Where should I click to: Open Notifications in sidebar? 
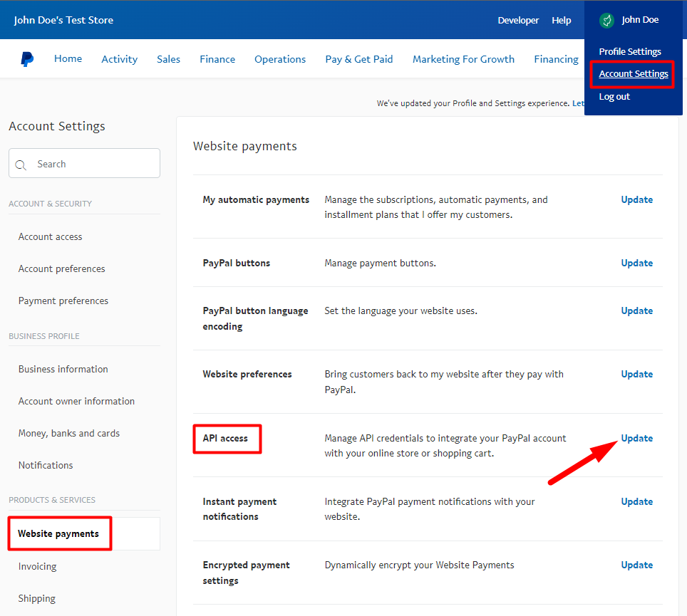click(46, 466)
